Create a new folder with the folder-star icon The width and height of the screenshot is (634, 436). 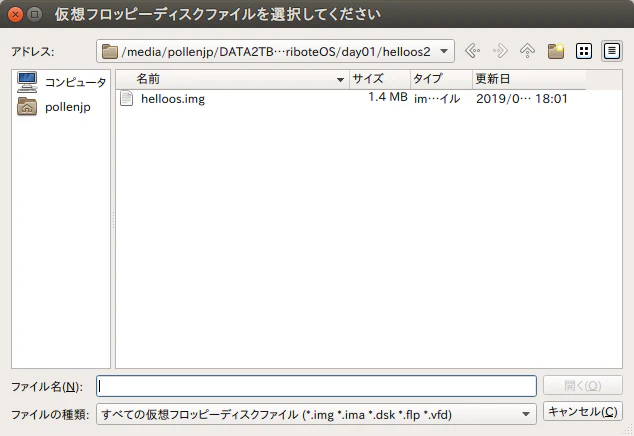coord(556,51)
